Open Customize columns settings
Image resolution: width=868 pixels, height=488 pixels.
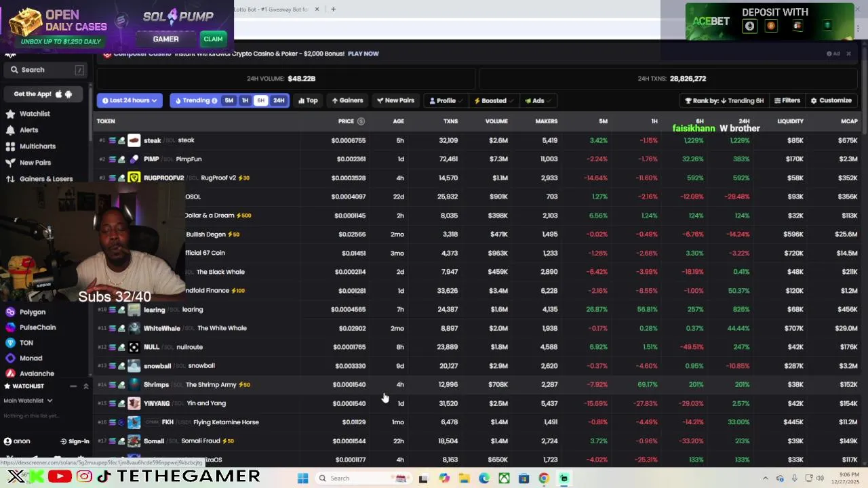(x=831, y=100)
